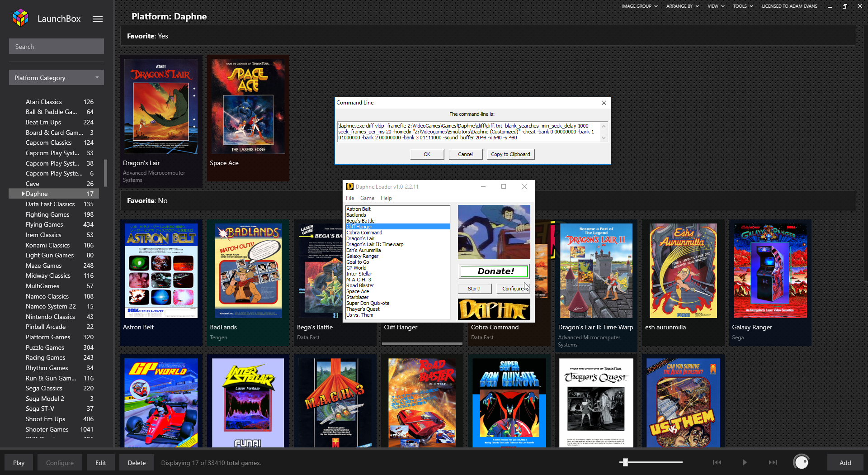Click the command-line text scrollbar down arrow

pyautogui.click(x=604, y=138)
